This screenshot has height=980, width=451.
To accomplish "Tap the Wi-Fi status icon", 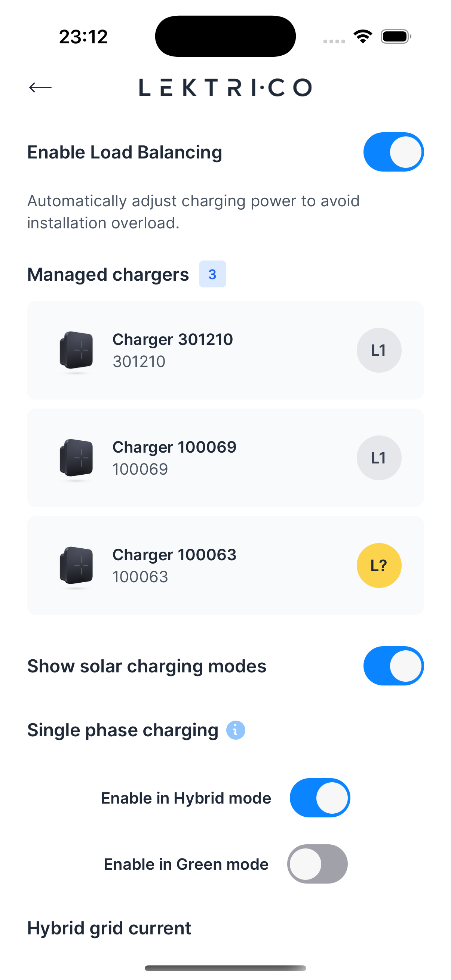I will click(x=363, y=37).
